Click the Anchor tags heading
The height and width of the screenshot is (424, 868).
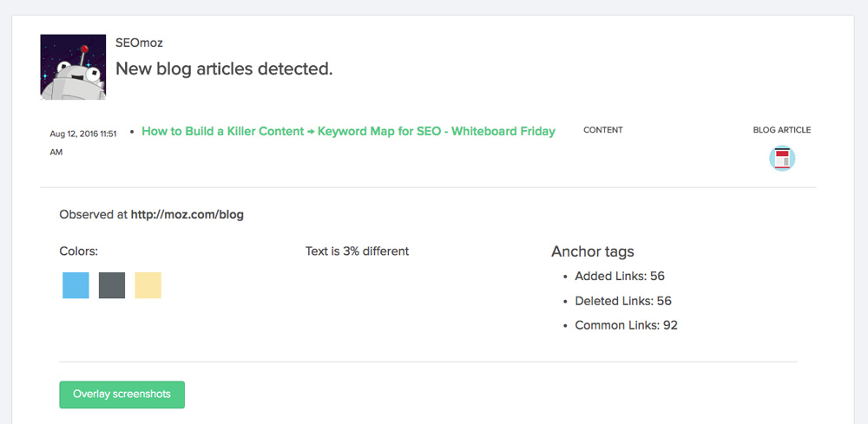pyautogui.click(x=592, y=252)
